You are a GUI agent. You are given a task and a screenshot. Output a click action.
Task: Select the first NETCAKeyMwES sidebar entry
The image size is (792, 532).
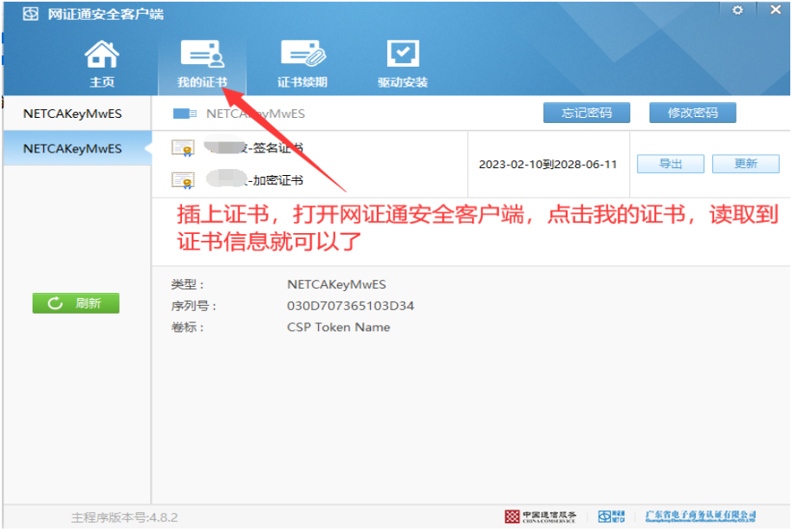[73, 113]
